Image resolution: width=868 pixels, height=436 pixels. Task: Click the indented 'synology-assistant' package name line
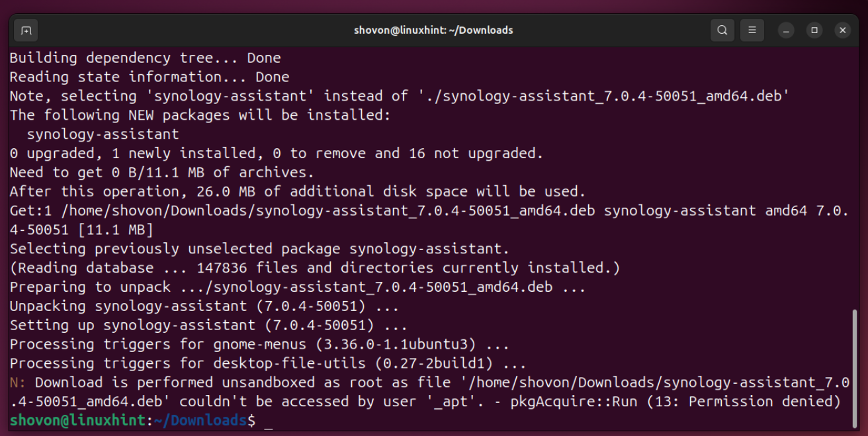click(x=103, y=134)
